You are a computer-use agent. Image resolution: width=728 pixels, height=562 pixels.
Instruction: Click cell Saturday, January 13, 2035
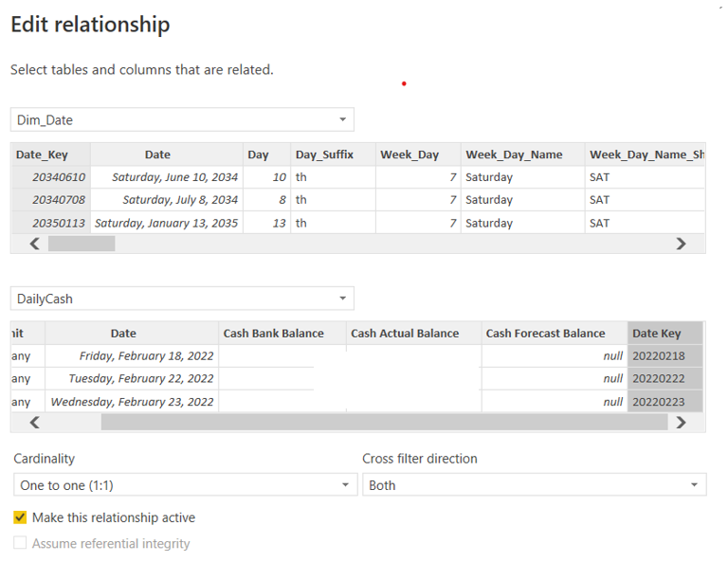tap(167, 223)
